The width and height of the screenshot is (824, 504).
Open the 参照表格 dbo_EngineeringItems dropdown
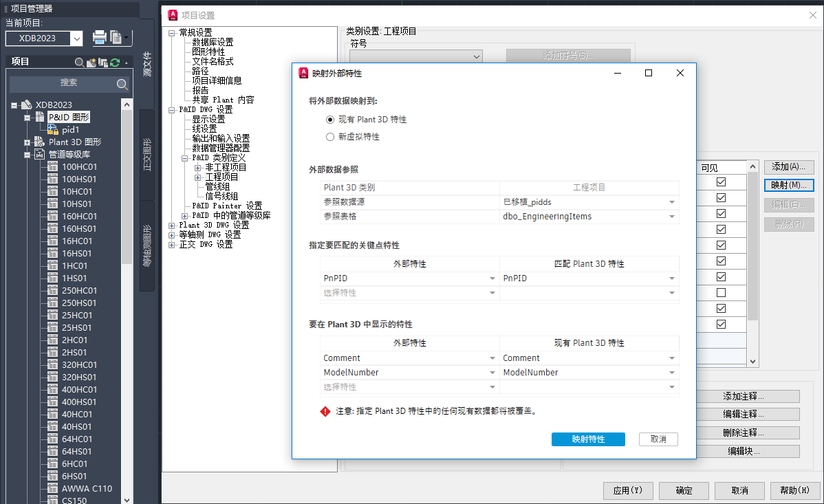pyautogui.click(x=671, y=217)
